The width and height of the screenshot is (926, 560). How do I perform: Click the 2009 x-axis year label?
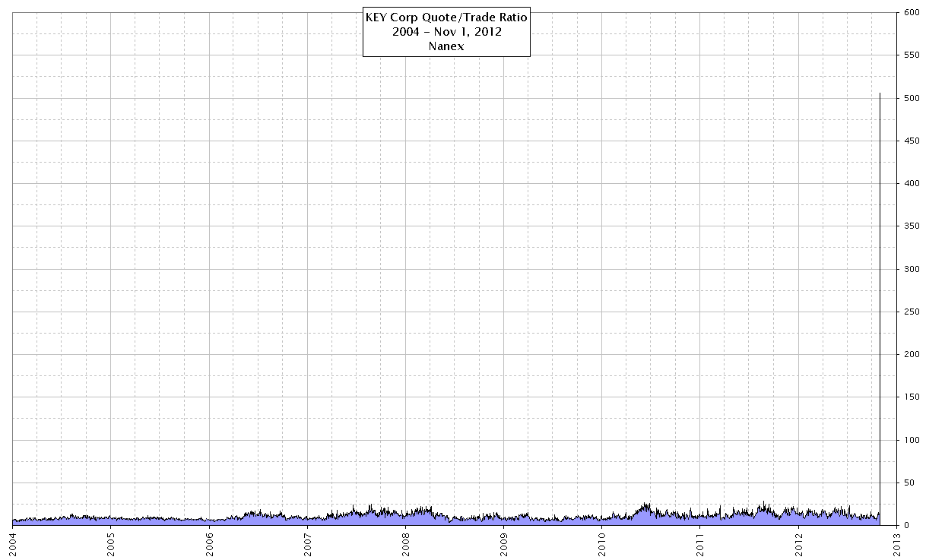[505, 543]
